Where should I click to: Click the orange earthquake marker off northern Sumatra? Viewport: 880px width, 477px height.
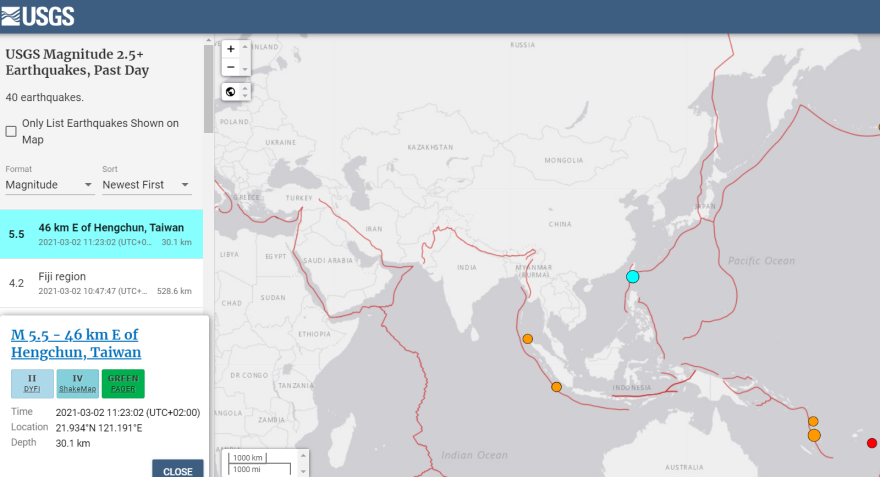pos(527,339)
